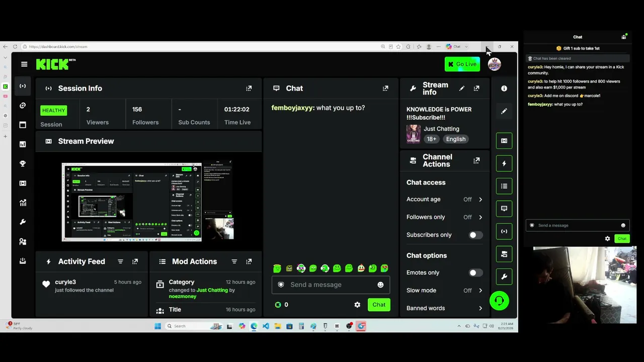Select the English language tag in Stream info

tap(456, 139)
